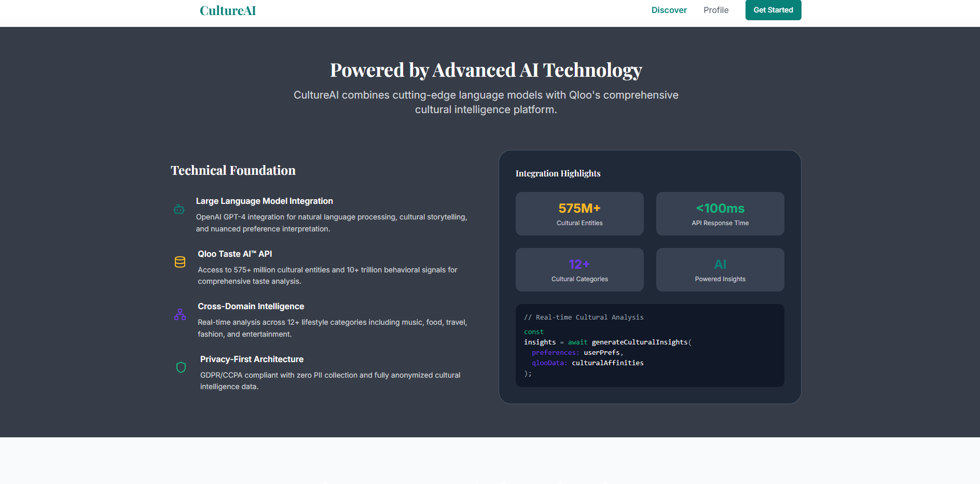The image size is (980, 484).
Task: Click 'Qloo Taste AI™ API' title
Action: [235, 254]
